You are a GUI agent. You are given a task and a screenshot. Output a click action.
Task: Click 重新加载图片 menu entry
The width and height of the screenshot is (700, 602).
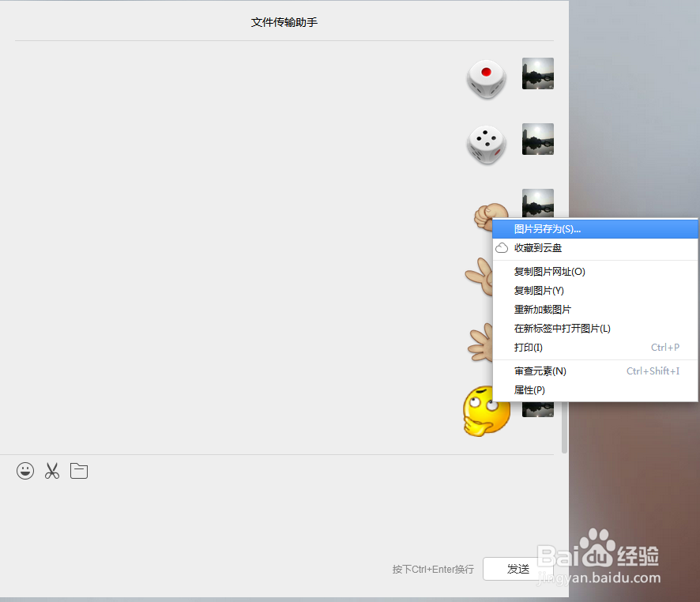595,310
